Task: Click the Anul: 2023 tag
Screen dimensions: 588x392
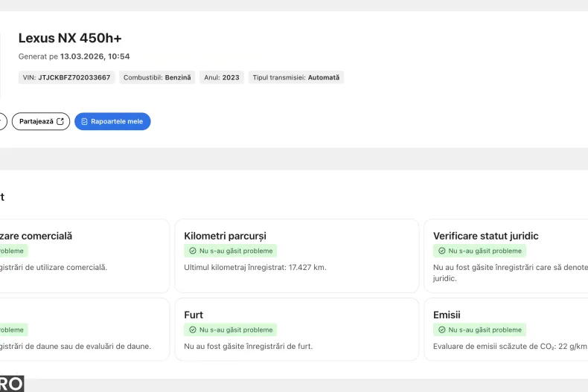Action: (222, 77)
